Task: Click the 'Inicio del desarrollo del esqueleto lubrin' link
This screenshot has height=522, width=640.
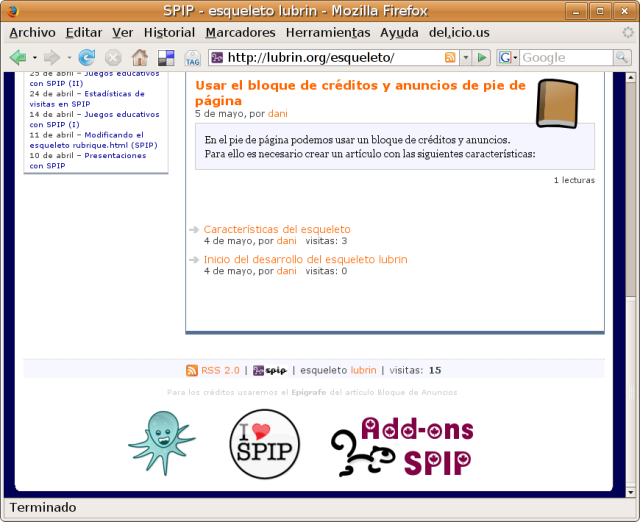Action: [305, 259]
